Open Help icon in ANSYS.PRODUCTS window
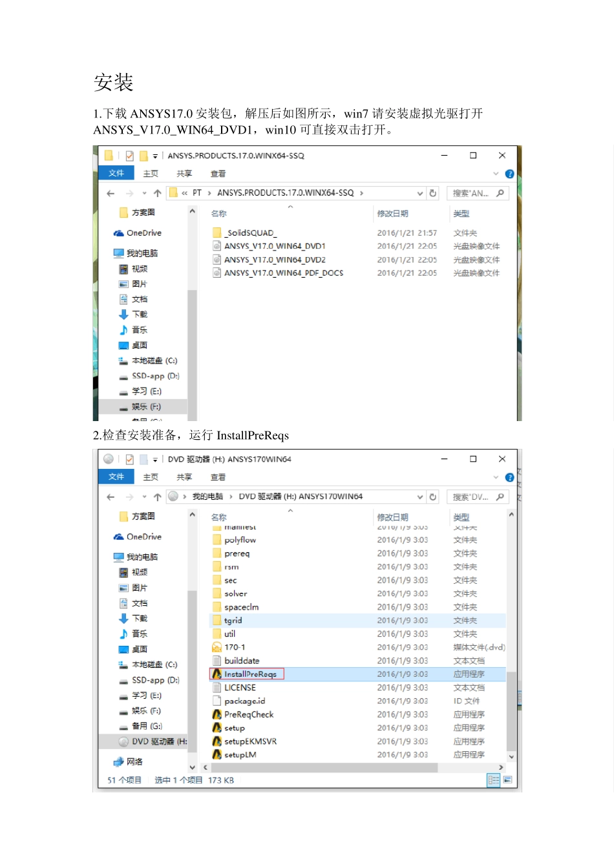Image resolution: width=614 pixels, height=868 pixels. [509, 174]
